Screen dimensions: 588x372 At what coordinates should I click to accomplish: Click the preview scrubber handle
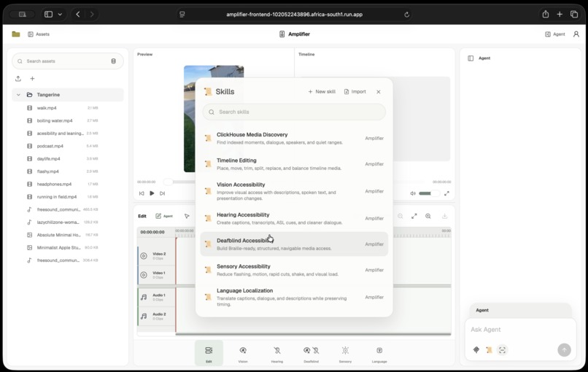[169, 182]
